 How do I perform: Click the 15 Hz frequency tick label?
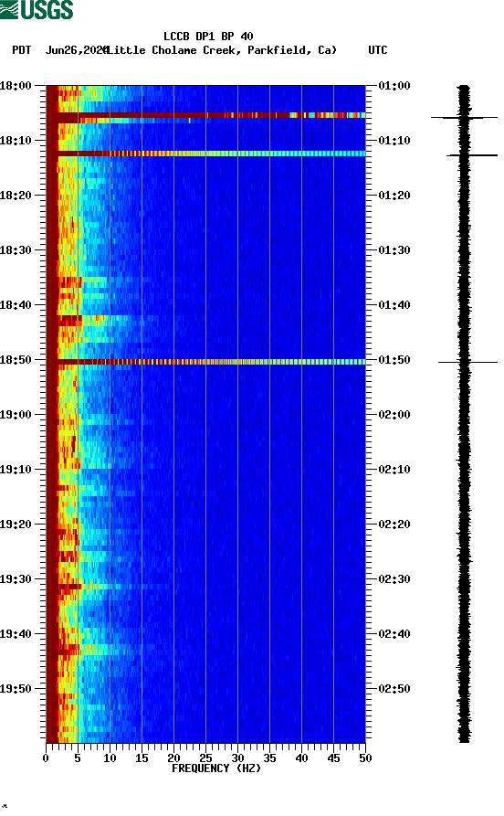(142, 758)
